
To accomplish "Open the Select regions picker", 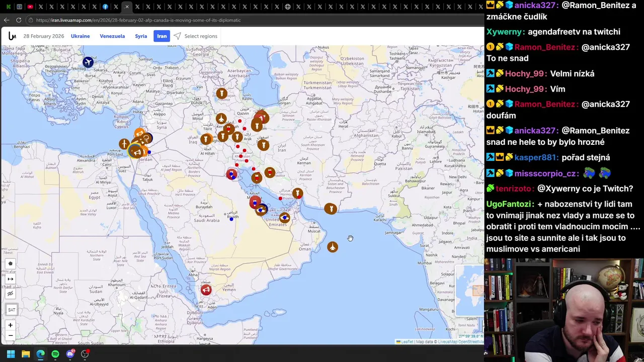I will tap(201, 36).
